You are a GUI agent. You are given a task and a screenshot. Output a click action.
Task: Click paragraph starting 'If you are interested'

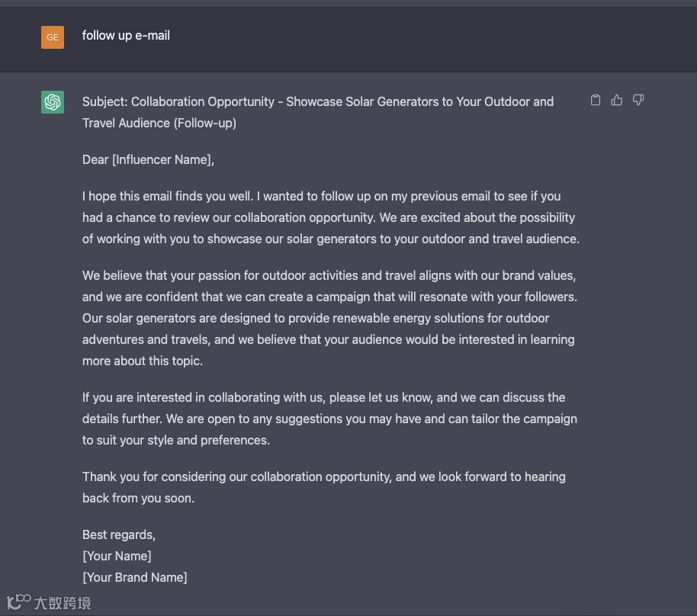[x=329, y=419]
